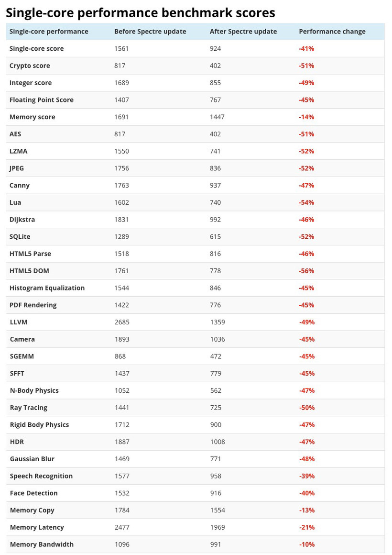Click the 'Performance change' column header

[332, 32]
